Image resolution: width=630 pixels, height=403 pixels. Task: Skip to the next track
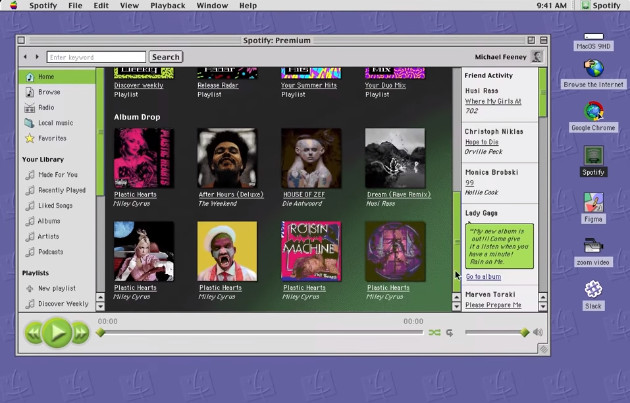[x=81, y=333]
